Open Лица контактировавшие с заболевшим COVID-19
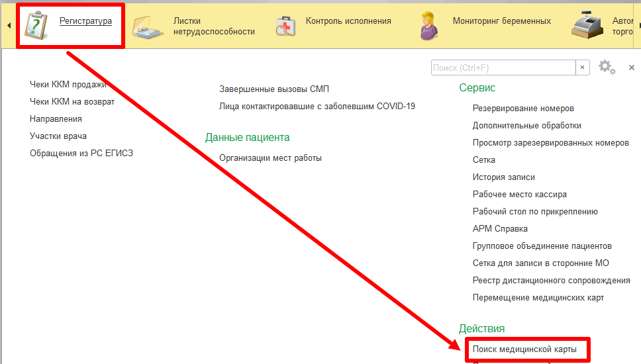 (x=317, y=106)
